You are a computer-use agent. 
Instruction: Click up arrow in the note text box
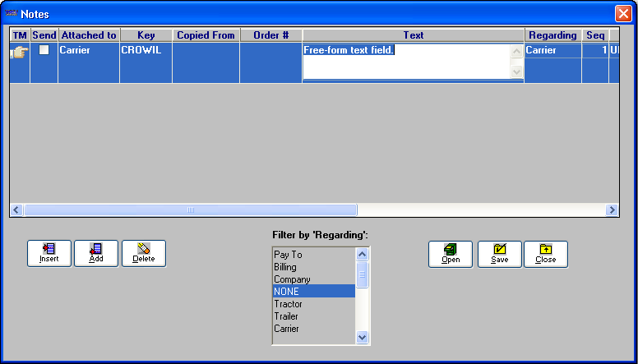[x=517, y=51]
